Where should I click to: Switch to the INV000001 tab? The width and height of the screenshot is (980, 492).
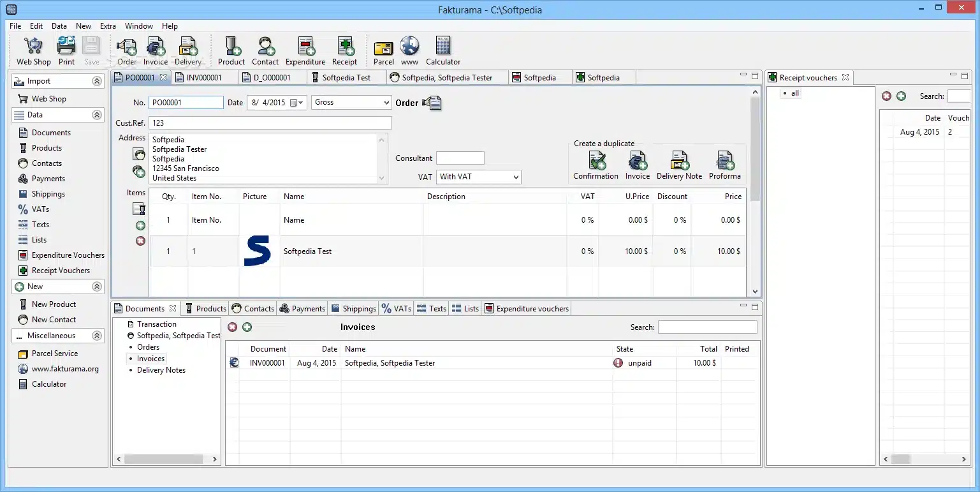[x=204, y=78]
